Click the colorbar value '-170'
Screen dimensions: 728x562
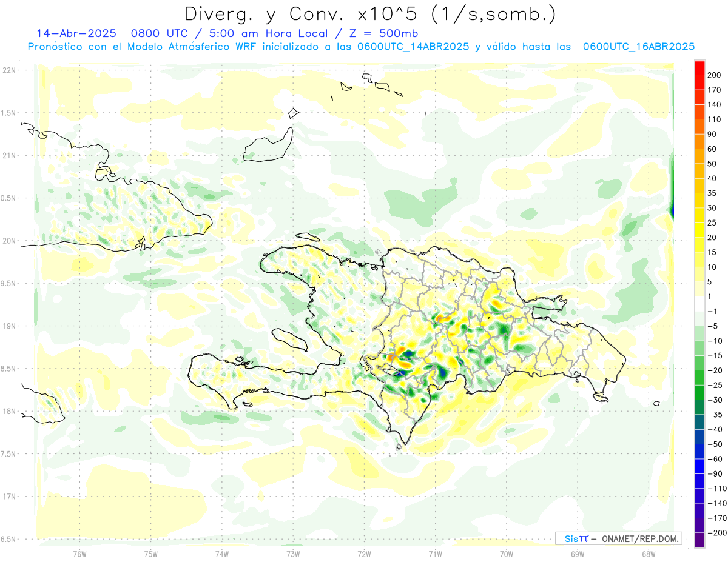coord(716,518)
